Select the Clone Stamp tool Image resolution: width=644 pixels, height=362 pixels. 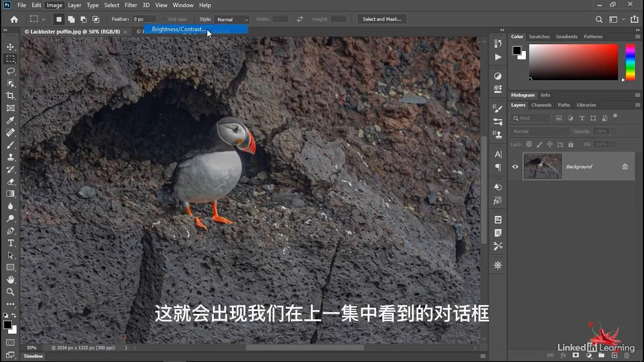pyautogui.click(x=11, y=157)
